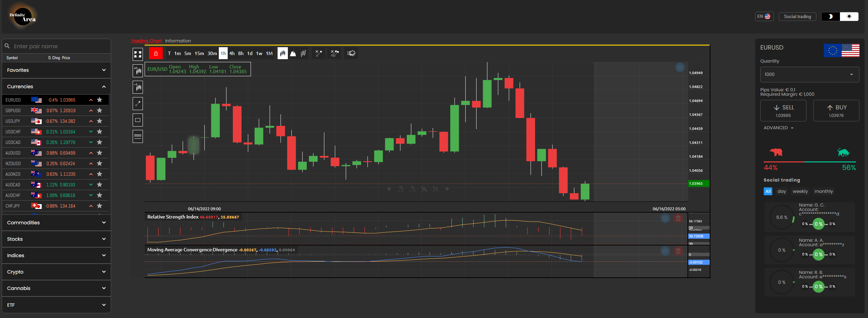The width and height of the screenshot is (868, 318).
Task: Select the weekly social trading filter
Action: pos(800,191)
